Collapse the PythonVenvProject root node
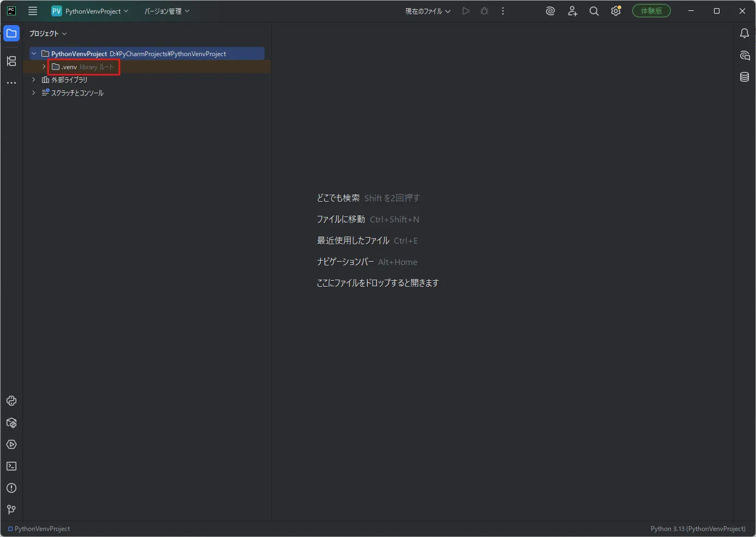This screenshot has width=756, height=537. coord(34,53)
